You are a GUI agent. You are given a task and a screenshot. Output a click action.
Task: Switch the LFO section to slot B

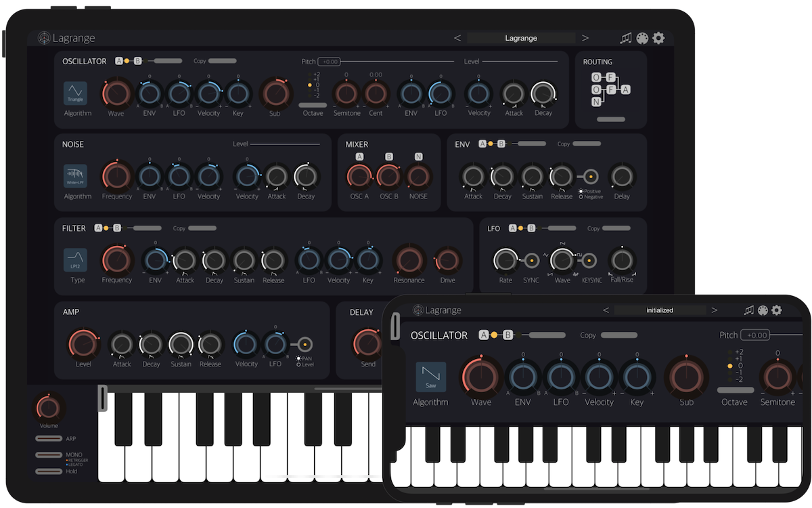pyautogui.click(x=531, y=228)
